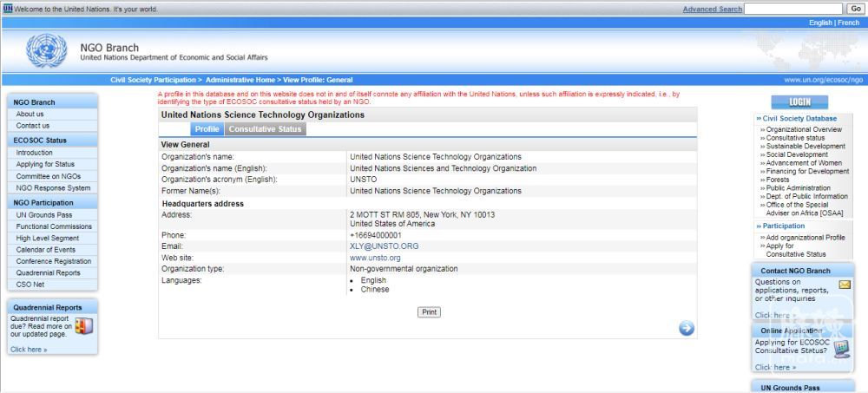
Task: Click the envelope icon in Contact NGO Branch
Action: click(x=845, y=285)
